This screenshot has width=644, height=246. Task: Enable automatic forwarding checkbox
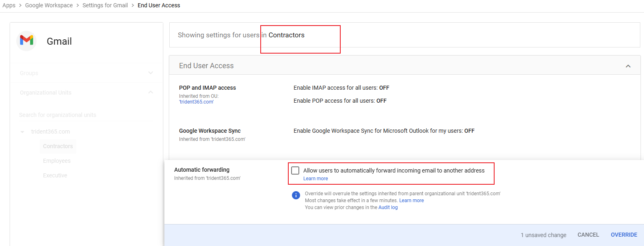(x=295, y=170)
